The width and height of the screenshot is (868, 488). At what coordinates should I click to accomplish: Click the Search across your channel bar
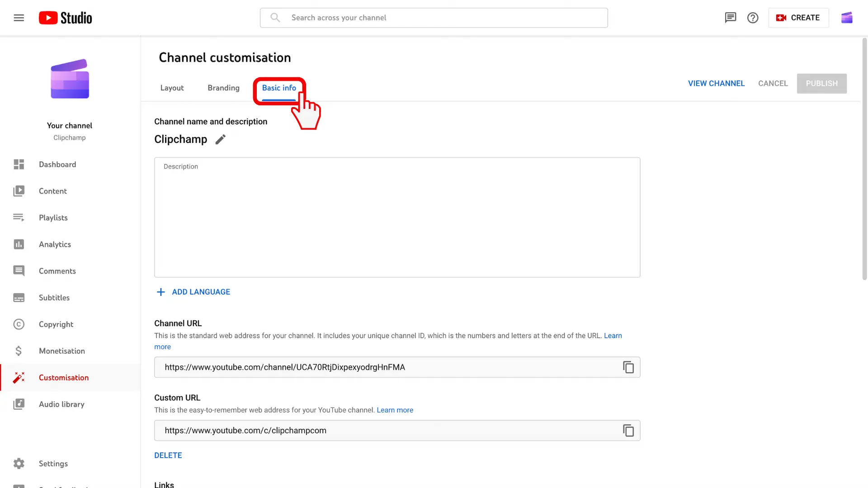point(434,17)
